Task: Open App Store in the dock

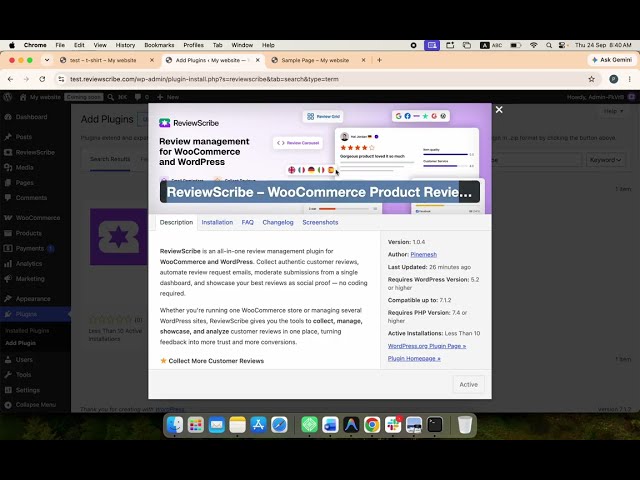Action: coord(258,425)
